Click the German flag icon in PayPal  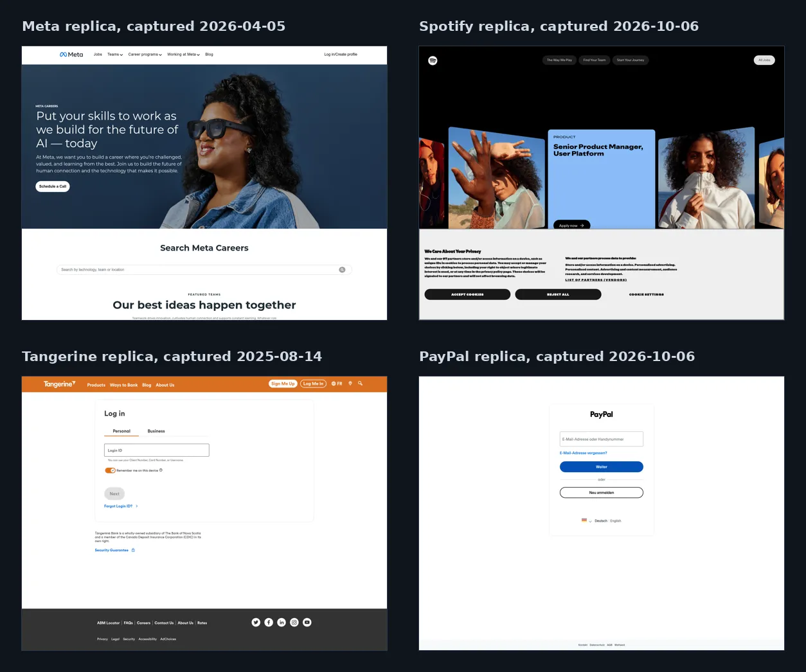point(584,520)
